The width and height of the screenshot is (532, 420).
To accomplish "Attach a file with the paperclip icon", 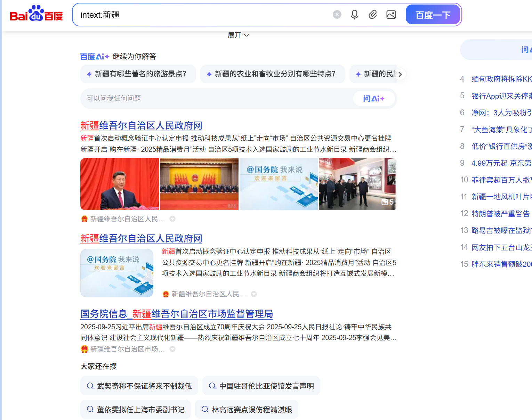I will (x=373, y=15).
